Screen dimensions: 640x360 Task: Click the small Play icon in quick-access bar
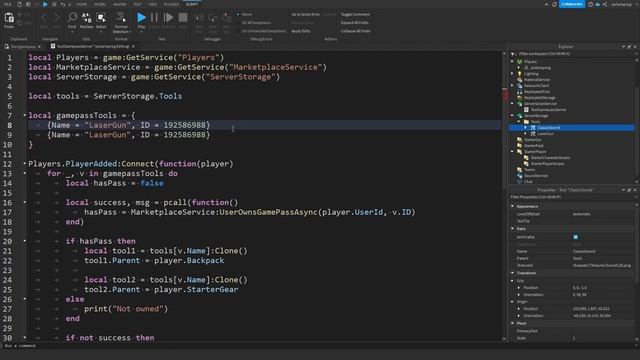(45, 4)
